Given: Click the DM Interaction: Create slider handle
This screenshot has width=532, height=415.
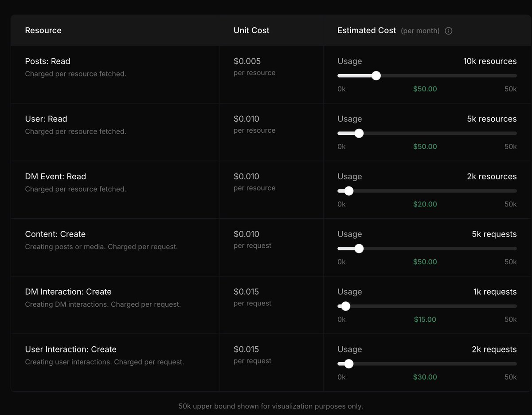Looking at the screenshot, I should pos(345,306).
